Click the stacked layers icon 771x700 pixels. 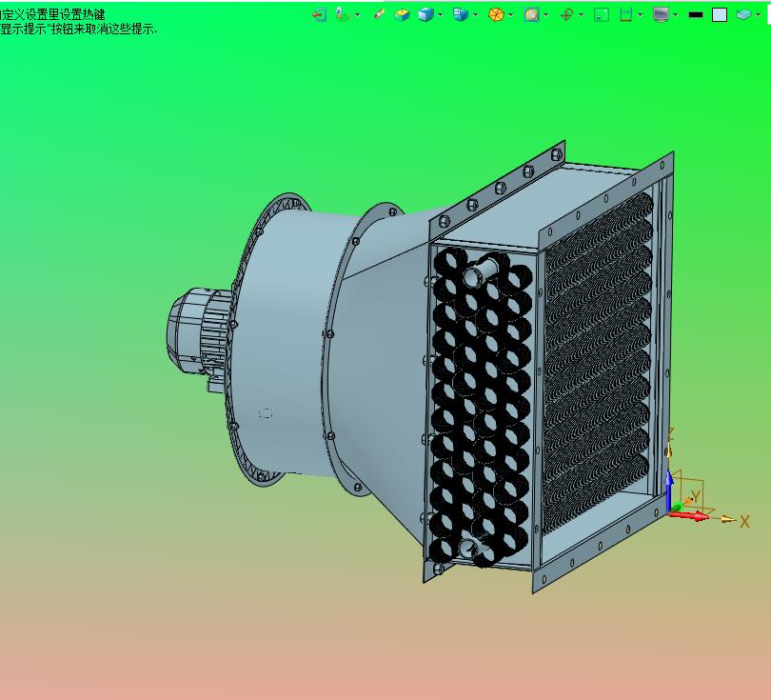tap(743, 14)
